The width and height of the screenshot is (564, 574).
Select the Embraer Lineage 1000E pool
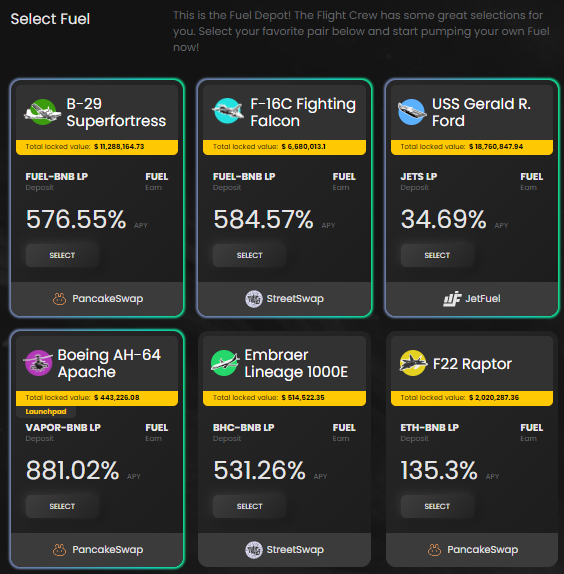(249, 506)
